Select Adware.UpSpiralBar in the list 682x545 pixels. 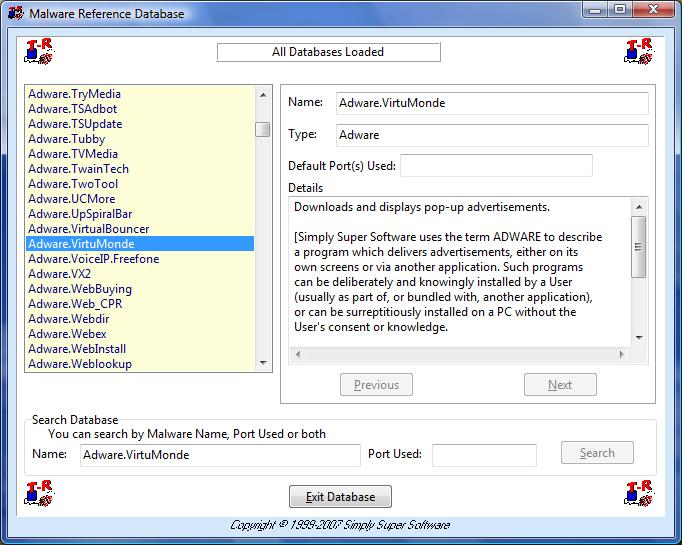(140, 214)
